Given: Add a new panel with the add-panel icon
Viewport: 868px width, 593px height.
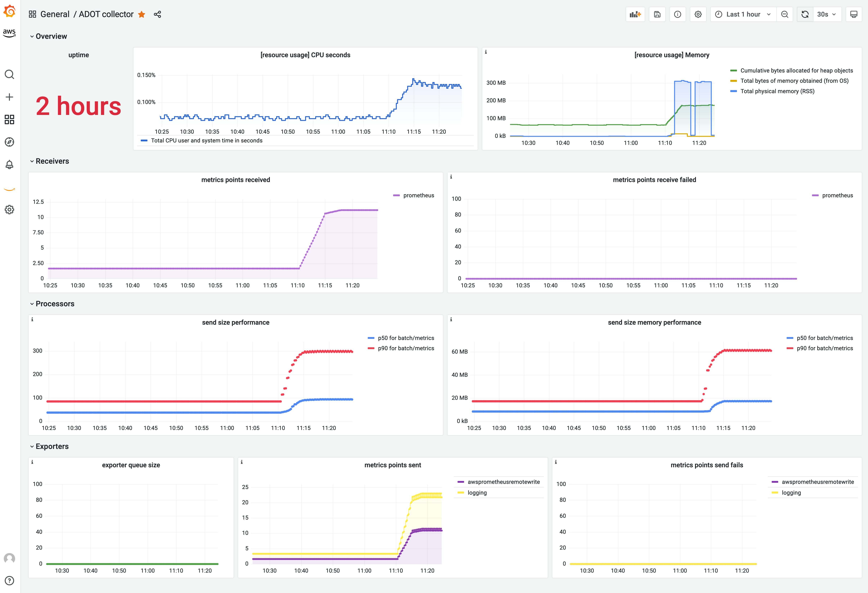Looking at the screenshot, I should click(635, 14).
